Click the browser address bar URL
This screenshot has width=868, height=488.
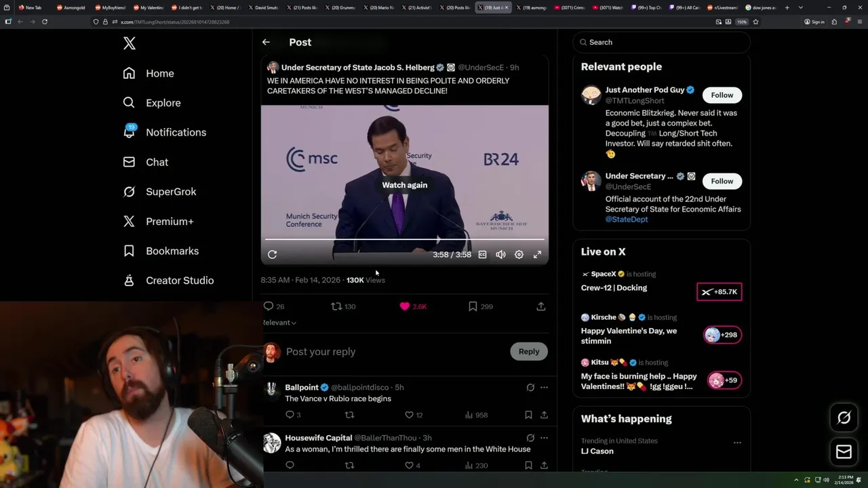coord(175,22)
